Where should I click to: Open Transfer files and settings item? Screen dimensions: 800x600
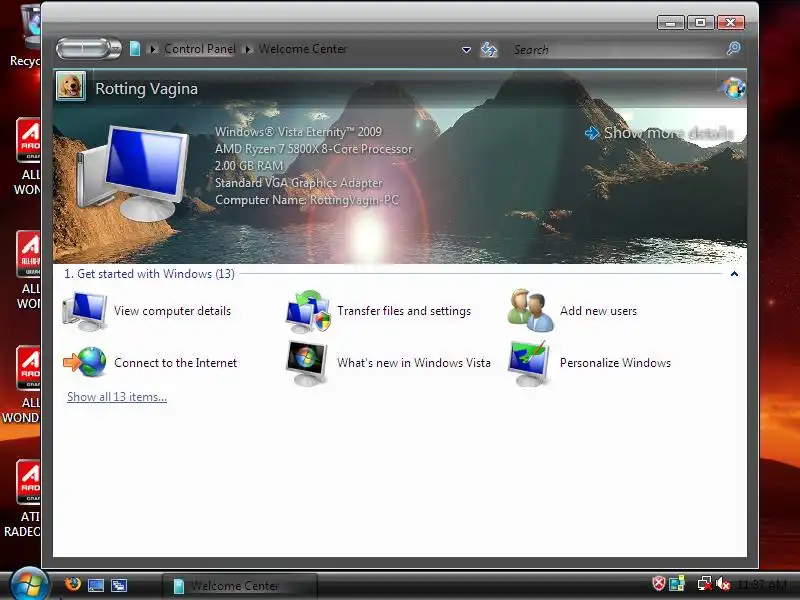click(x=378, y=311)
